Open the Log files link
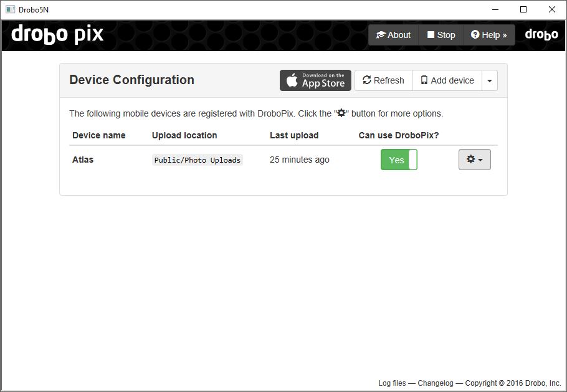This screenshot has width=567, height=392. tap(392, 383)
